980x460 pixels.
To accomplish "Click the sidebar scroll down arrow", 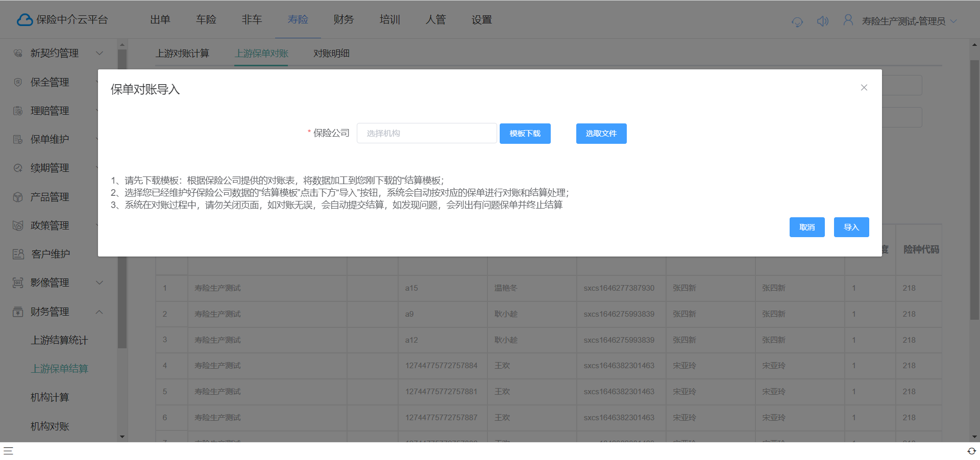I will click(122, 437).
